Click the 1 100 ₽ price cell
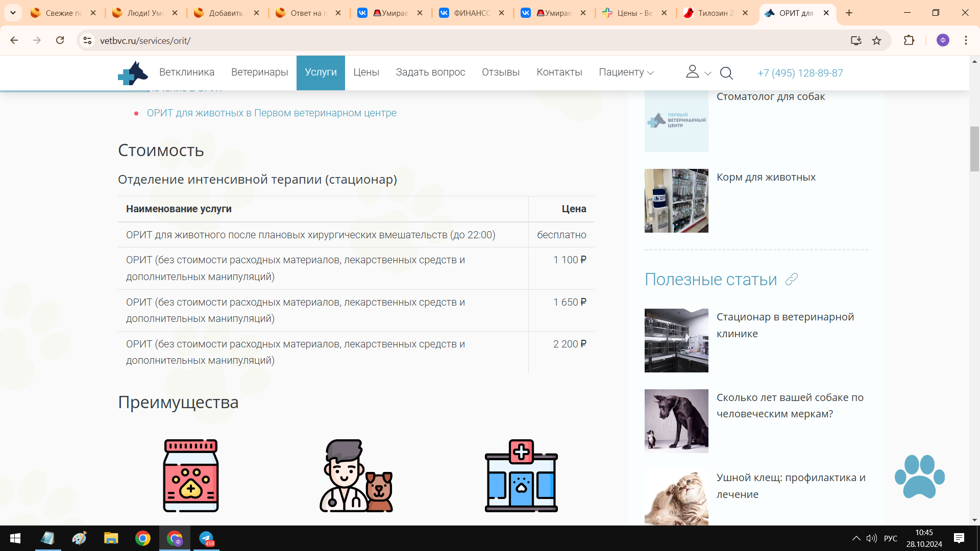The width and height of the screenshot is (980, 551). pos(561,268)
